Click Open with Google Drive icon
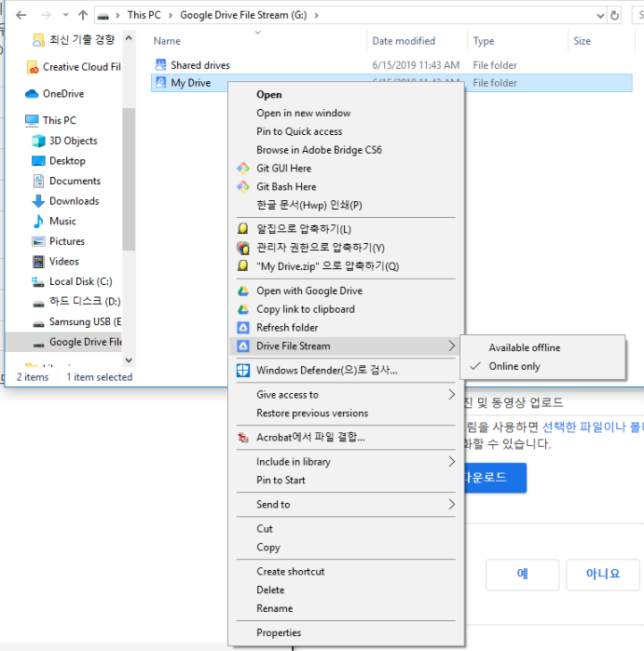Image resolution: width=644 pixels, height=651 pixels. 243,291
